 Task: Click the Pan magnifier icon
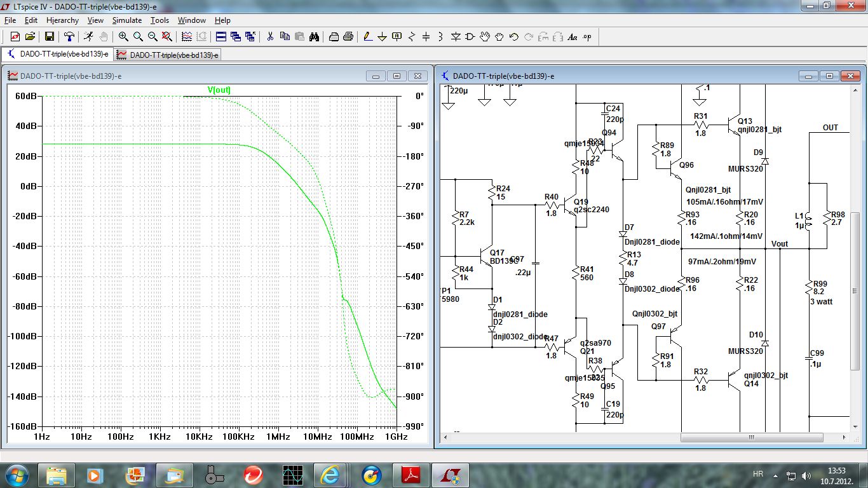[x=138, y=37]
